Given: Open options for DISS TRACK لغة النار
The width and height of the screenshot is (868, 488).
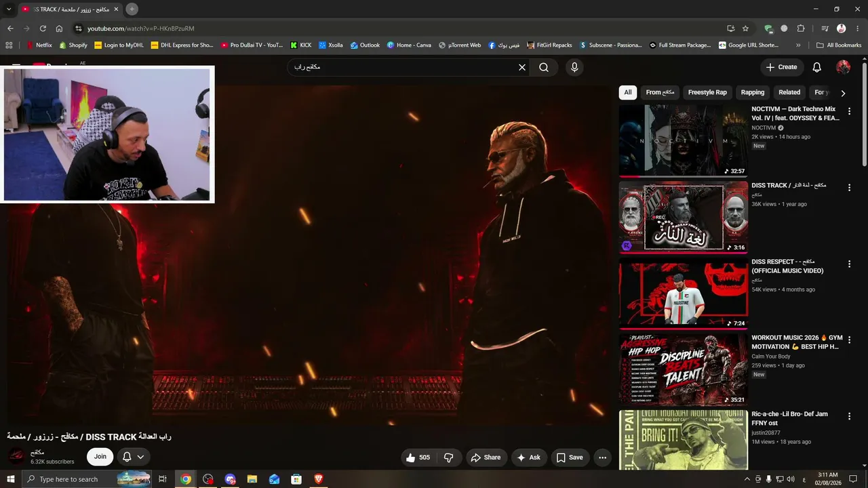Looking at the screenshot, I should point(849,188).
